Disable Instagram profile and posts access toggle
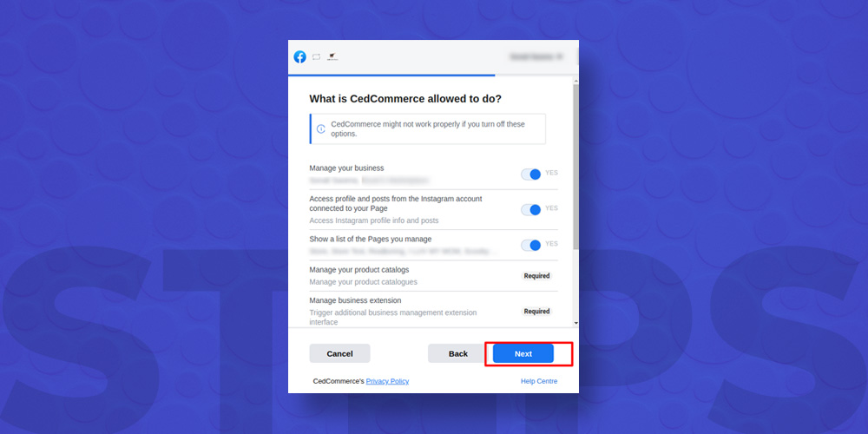This screenshot has height=434, width=868. tap(531, 210)
